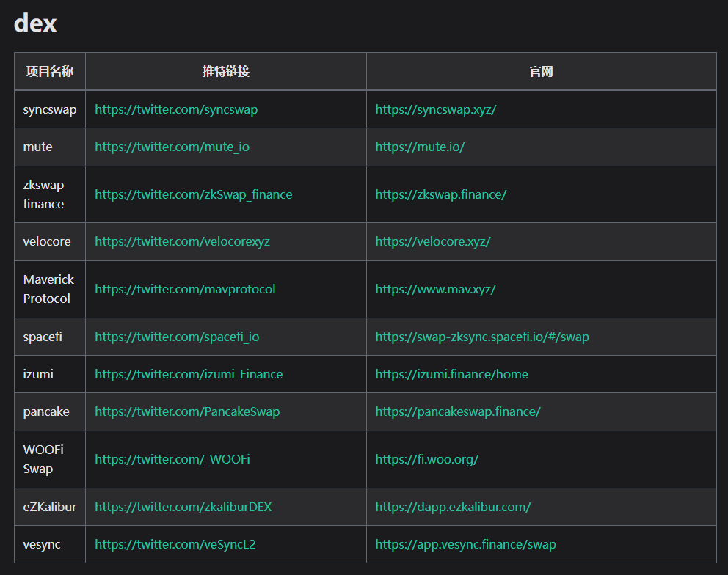Visit the zkswap.finance website link
Viewport: 728px width, 575px height.
pyautogui.click(x=440, y=194)
